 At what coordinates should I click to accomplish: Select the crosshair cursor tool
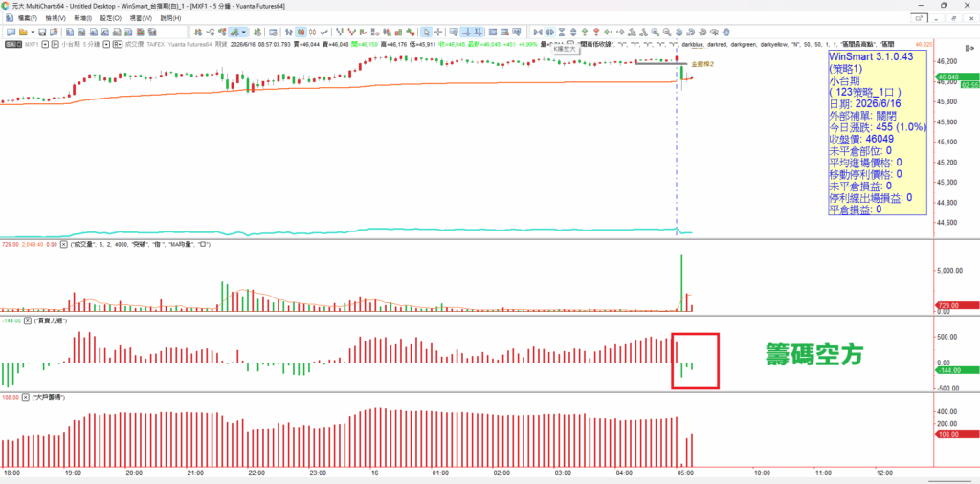[x=438, y=32]
